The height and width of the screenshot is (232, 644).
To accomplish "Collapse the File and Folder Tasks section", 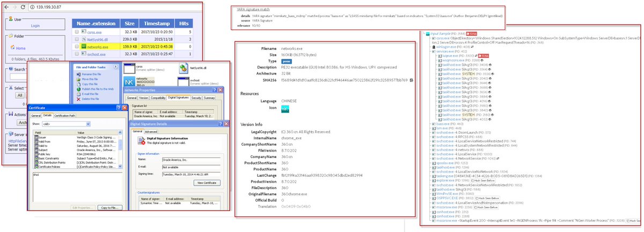I will point(115,66).
